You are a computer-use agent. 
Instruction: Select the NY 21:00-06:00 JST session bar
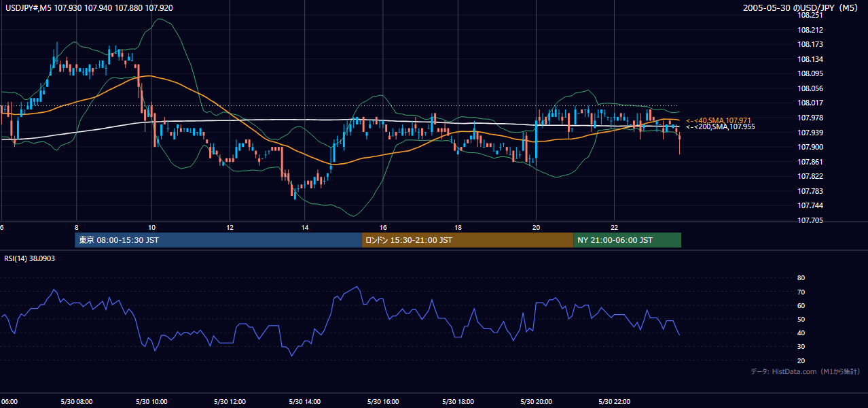click(x=627, y=240)
